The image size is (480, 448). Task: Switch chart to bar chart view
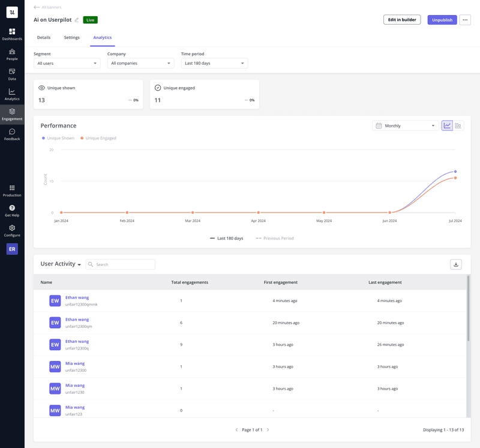pos(458,126)
